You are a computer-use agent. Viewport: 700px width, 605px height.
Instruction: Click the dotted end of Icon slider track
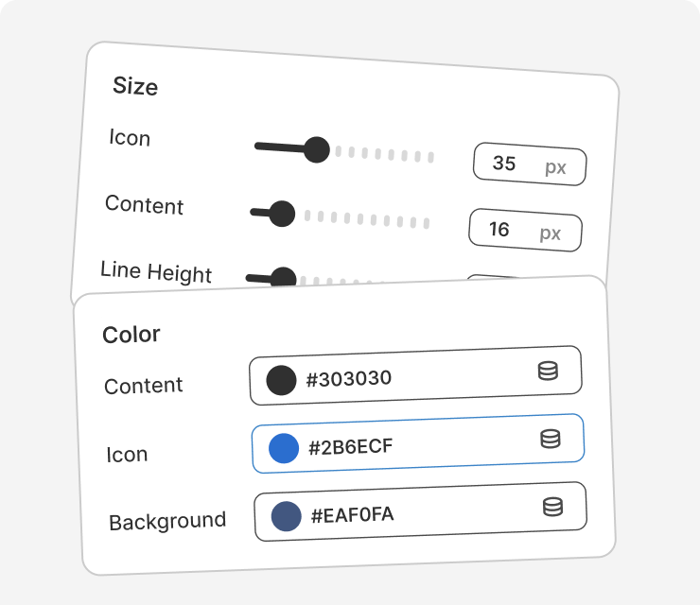430,157
